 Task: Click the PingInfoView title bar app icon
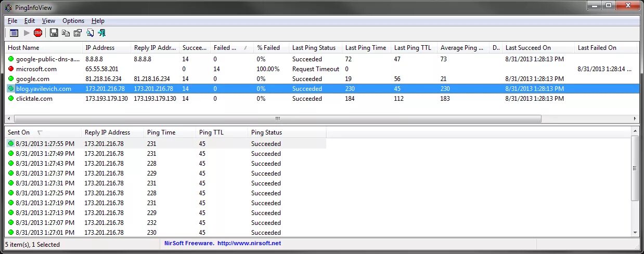click(x=8, y=7)
